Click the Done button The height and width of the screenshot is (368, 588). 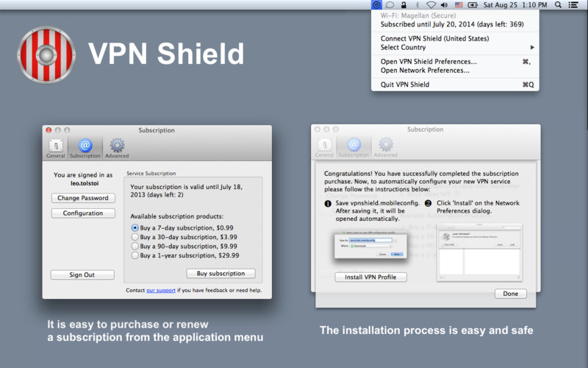pyautogui.click(x=510, y=294)
